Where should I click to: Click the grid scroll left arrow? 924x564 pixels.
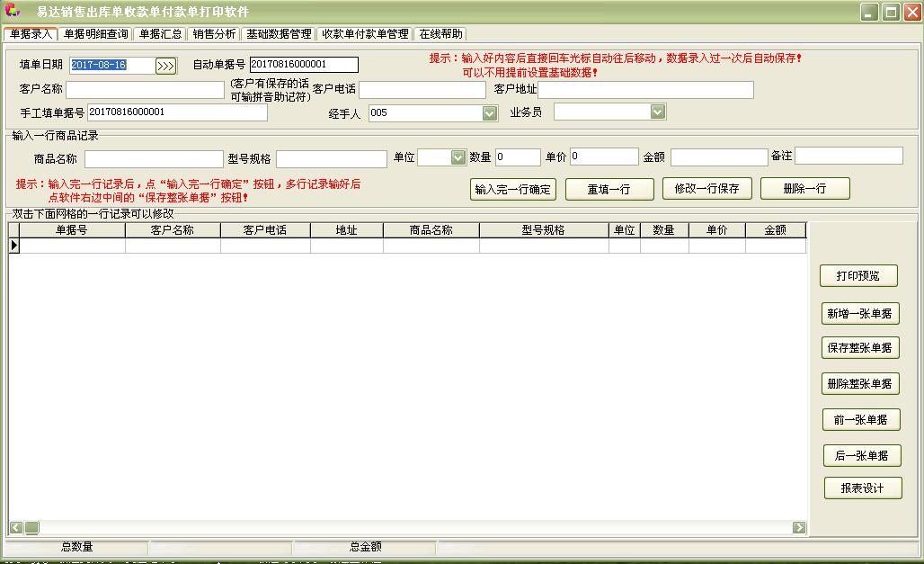point(16,527)
